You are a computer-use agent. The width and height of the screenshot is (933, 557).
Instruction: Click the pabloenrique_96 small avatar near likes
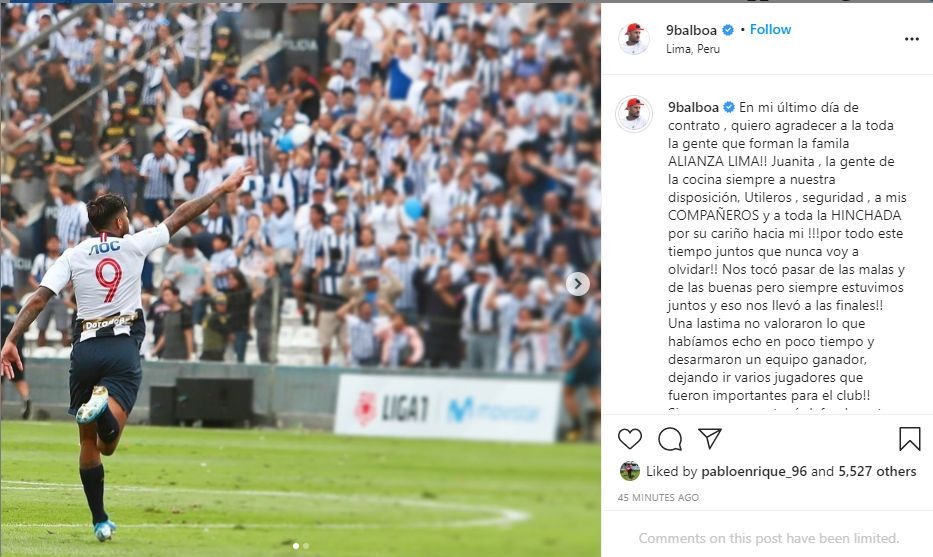630,471
